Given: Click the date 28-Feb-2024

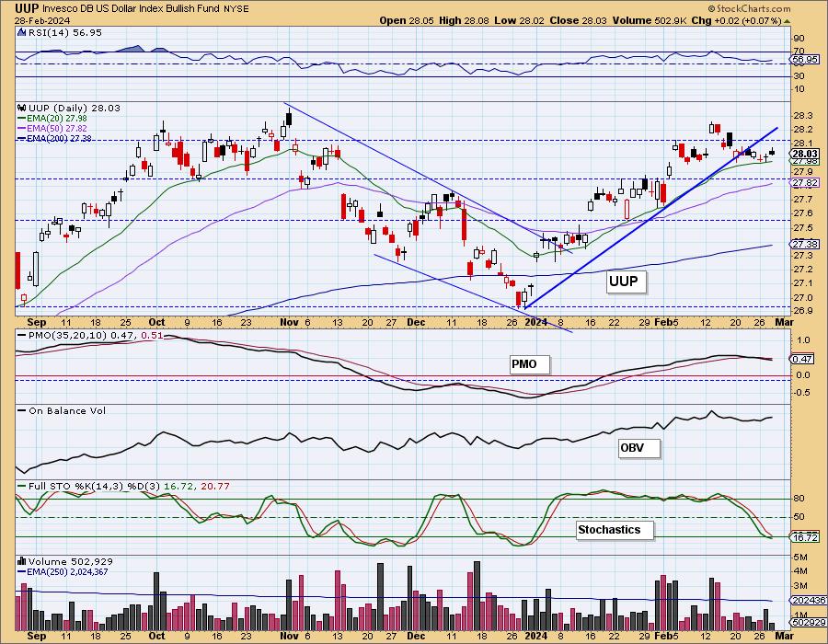Looking at the screenshot, I should tap(40, 21).
